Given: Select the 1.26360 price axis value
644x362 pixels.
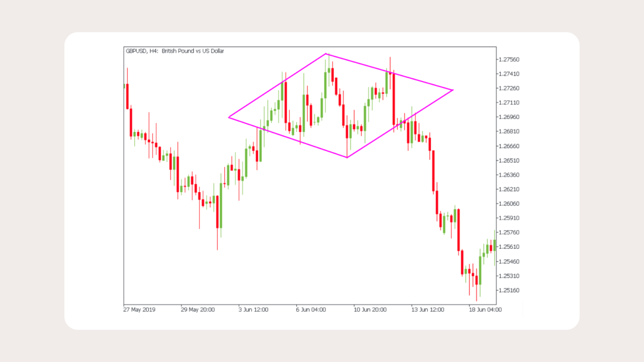Looking at the screenshot, I should [509, 175].
